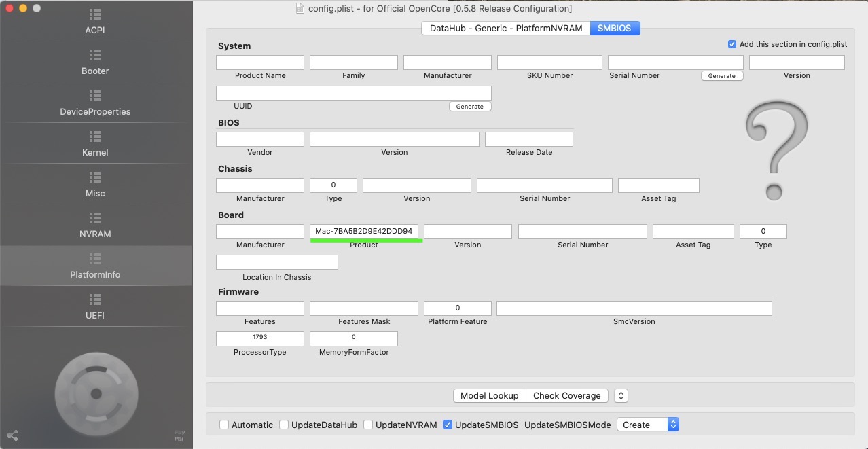The width and height of the screenshot is (868, 449).
Task: Select the SMBIOS tab
Action: (x=615, y=28)
